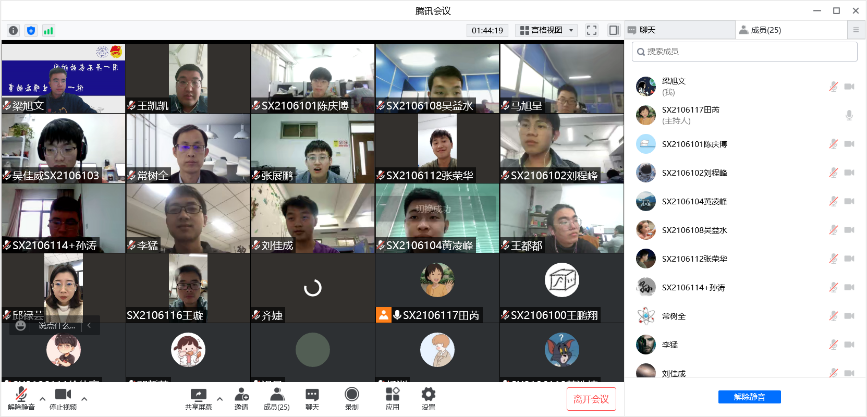Open Settings gear in bottom toolbar
867x417 pixels.
[428, 396]
